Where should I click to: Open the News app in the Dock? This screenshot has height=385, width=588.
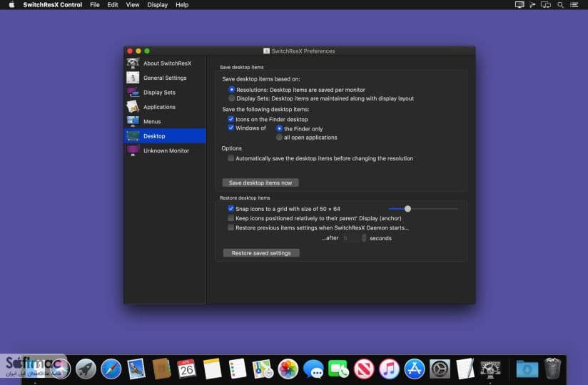[x=364, y=369]
